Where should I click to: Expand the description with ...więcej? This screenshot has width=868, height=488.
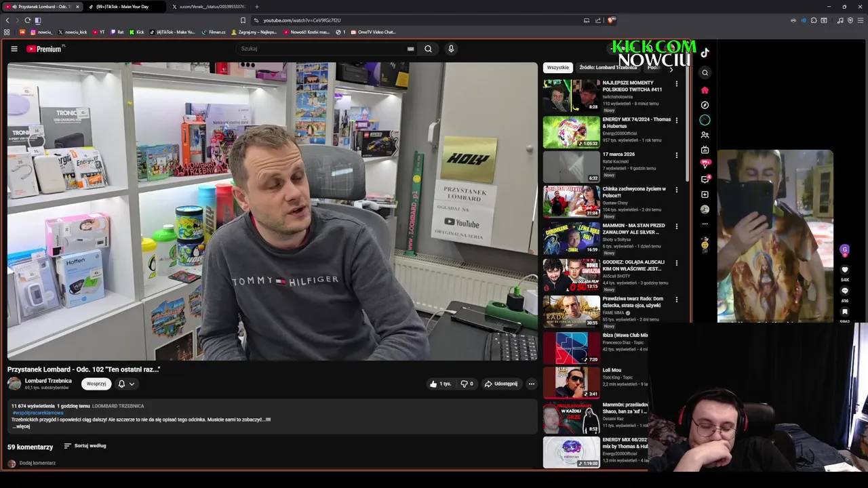(x=20, y=426)
